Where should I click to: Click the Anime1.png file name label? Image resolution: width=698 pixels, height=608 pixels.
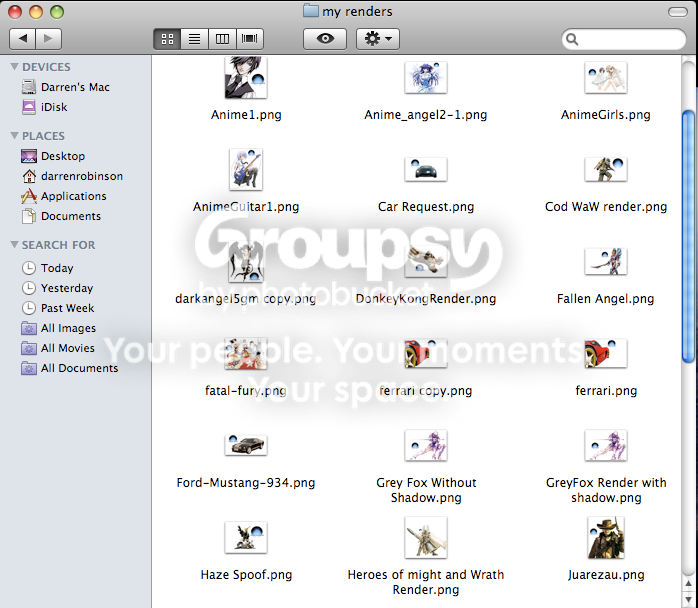[x=246, y=115]
